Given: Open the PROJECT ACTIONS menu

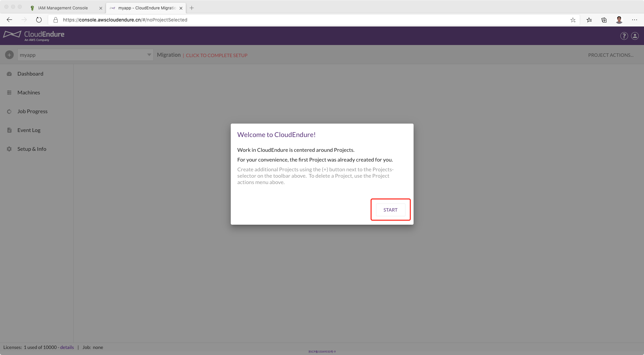Looking at the screenshot, I should tap(610, 55).
